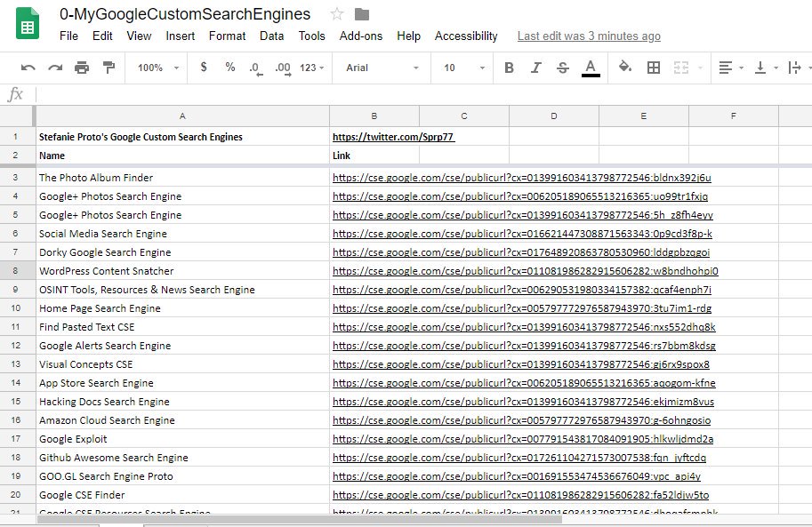
Task: Open the Add-ons menu
Action: (x=361, y=36)
